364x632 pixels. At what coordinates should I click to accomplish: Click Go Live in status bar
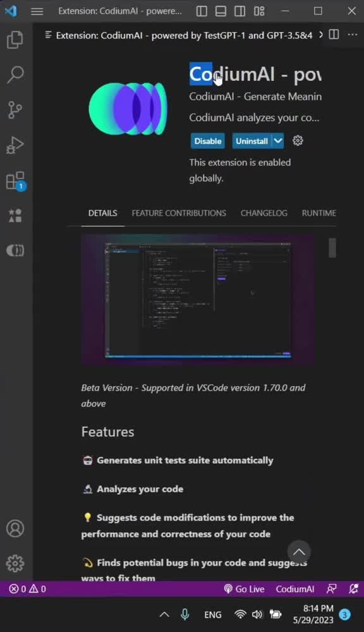245,589
